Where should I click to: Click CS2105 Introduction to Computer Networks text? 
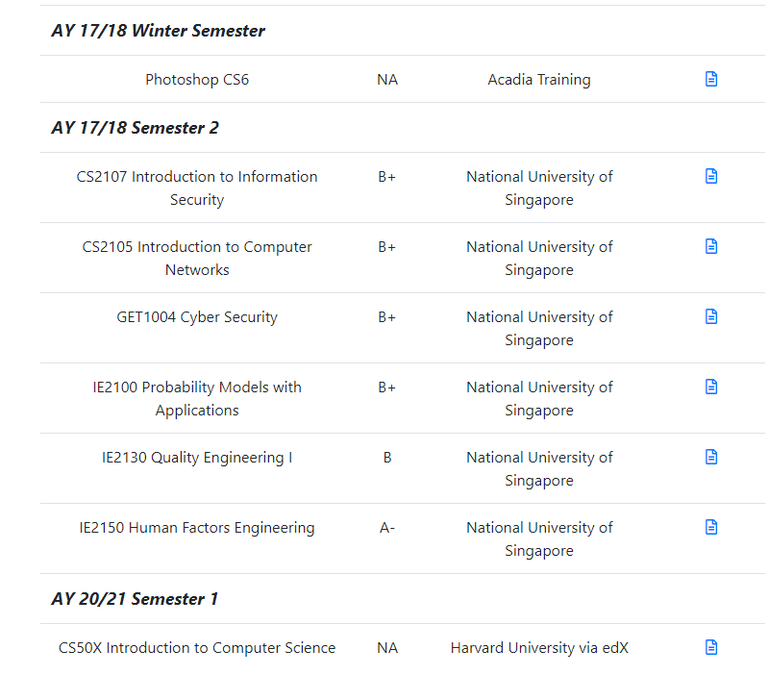[x=197, y=258]
